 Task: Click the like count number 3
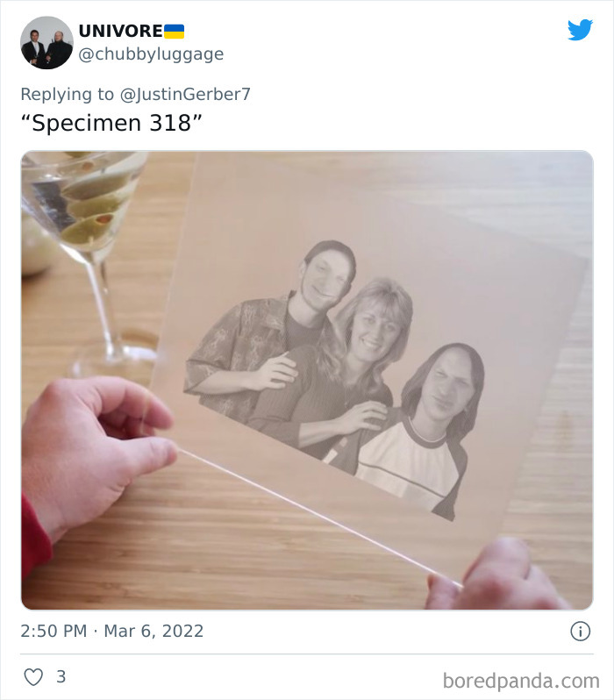pyautogui.click(x=61, y=677)
